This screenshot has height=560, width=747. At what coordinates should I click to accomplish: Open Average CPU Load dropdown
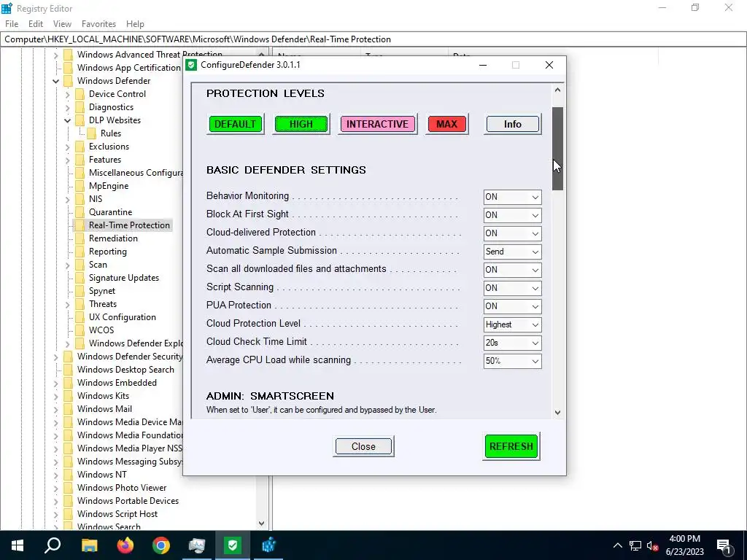512,361
